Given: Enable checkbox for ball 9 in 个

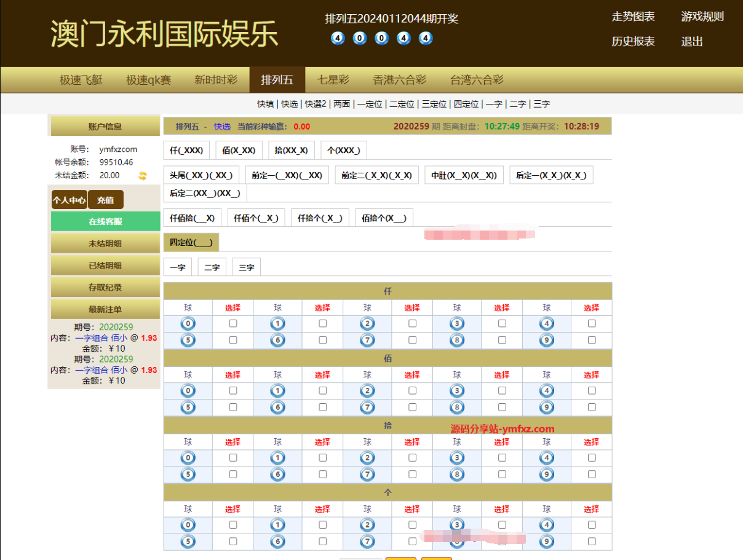Looking at the screenshot, I should (592, 542).
